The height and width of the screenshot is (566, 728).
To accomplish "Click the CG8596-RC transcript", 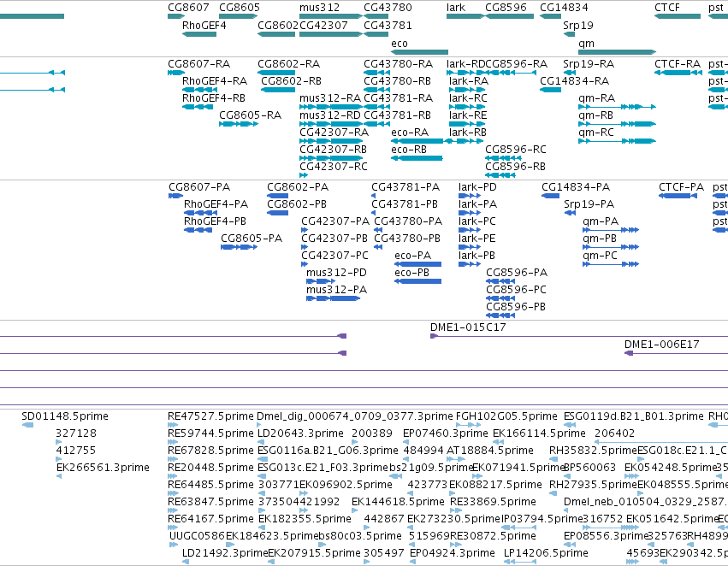I will 503,158.
